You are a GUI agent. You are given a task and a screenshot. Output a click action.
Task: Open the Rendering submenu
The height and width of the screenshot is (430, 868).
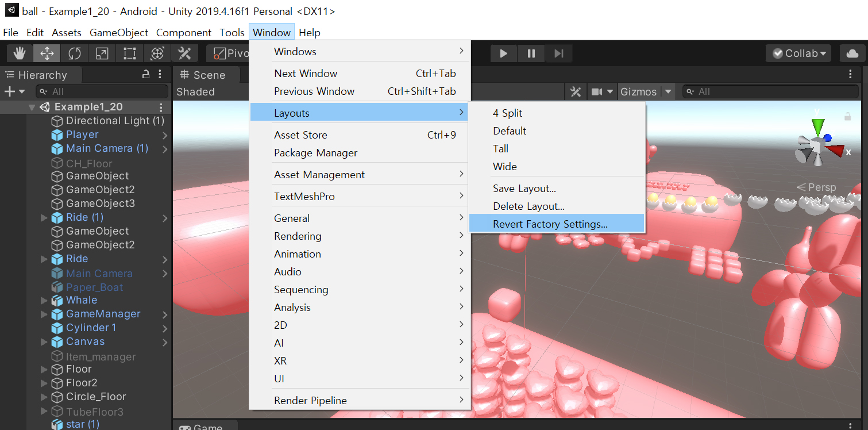pos(360,236)
